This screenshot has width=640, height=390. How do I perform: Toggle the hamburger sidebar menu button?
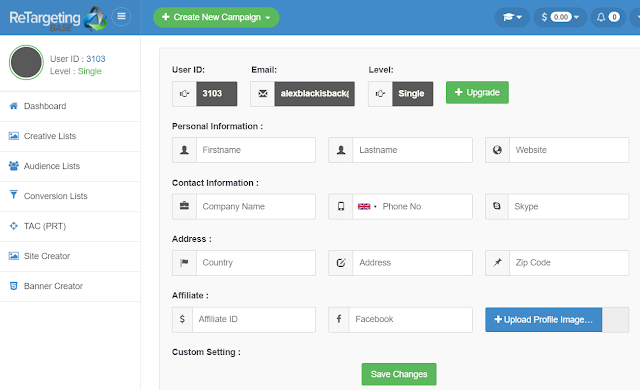point(121,17)
